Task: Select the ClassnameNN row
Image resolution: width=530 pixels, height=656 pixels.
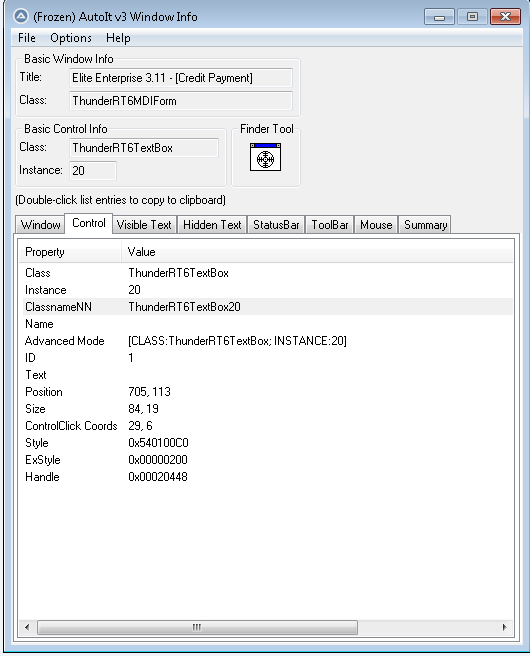Action: [268, 307]
